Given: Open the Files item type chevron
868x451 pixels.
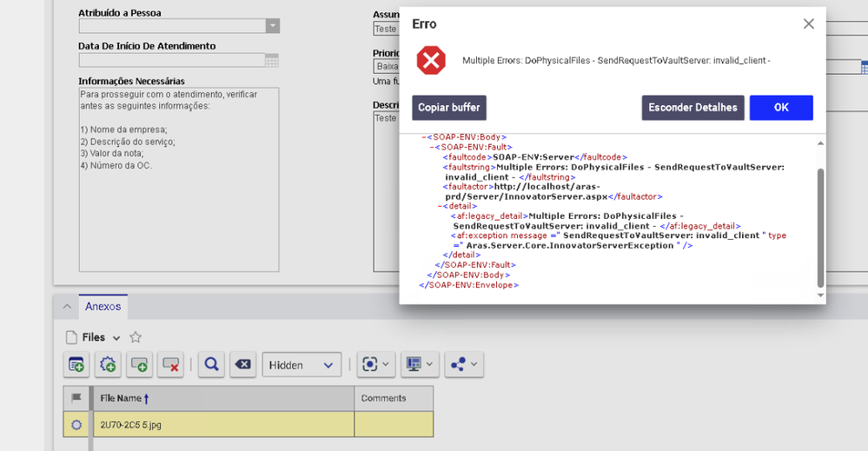Looking at the screenshot, I should (116, 338).
